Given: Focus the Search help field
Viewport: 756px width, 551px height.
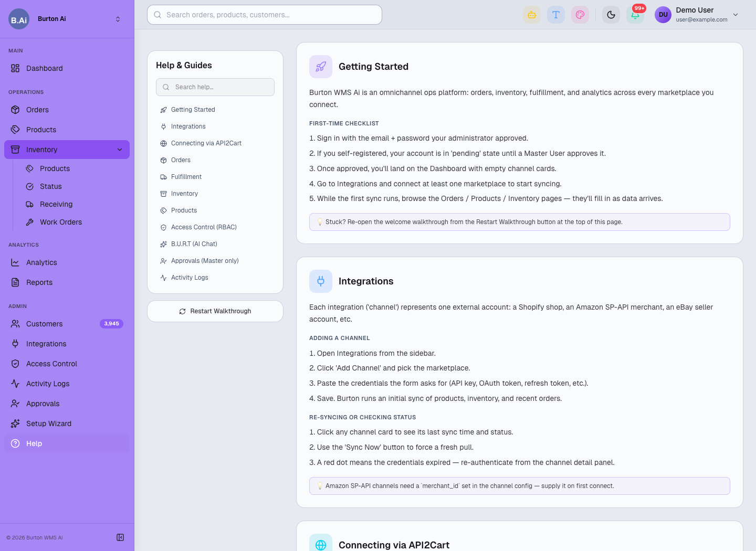Looking at the screenshot, I should pos(215,87).
